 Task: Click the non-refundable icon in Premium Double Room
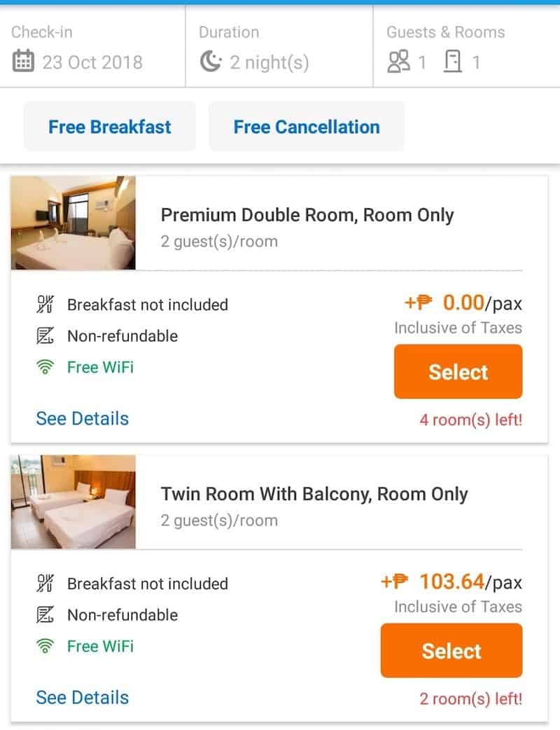click(x=45, y=336)
